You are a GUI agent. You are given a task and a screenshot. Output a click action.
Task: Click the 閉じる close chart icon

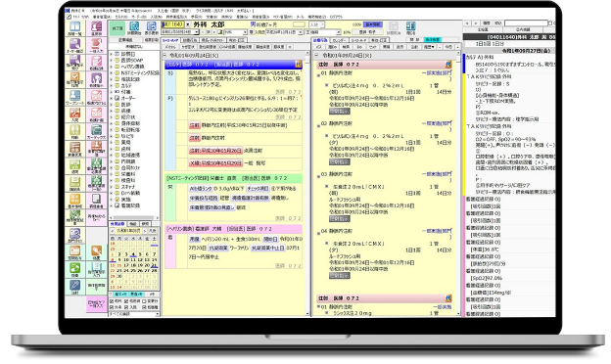410,28
